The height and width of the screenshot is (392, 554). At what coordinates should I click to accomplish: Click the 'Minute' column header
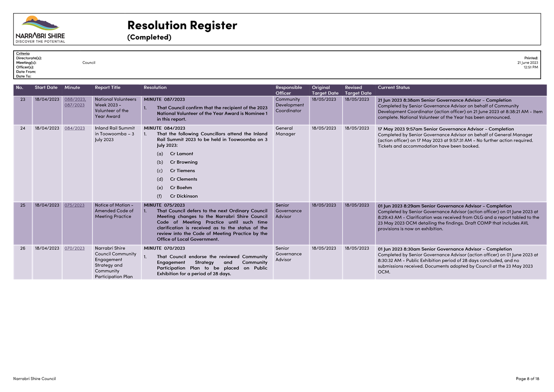pyautogui.click(x=72, y=87)
